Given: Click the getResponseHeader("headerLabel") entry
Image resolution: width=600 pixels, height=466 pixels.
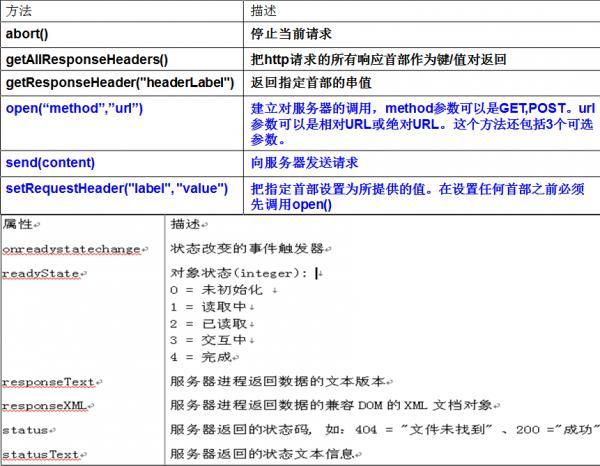Looking at the screenshot, I should coord(103,81).
